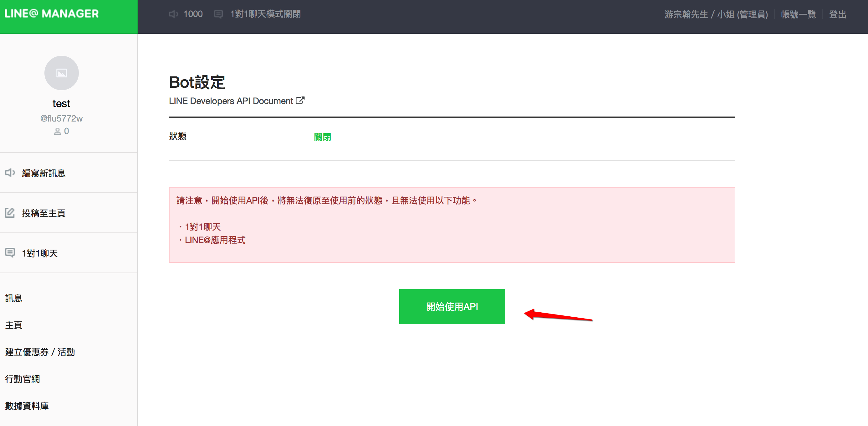Open the 行動官網 sidebar section
The height and width of the screenshot is (426, 868).
coord(23,379)
